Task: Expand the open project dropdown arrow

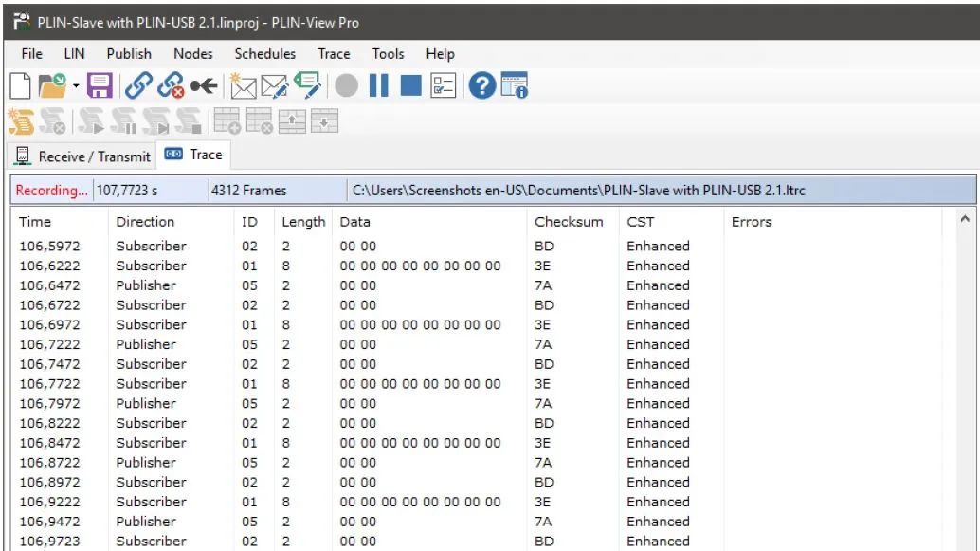Action: (x=76, y=86)
